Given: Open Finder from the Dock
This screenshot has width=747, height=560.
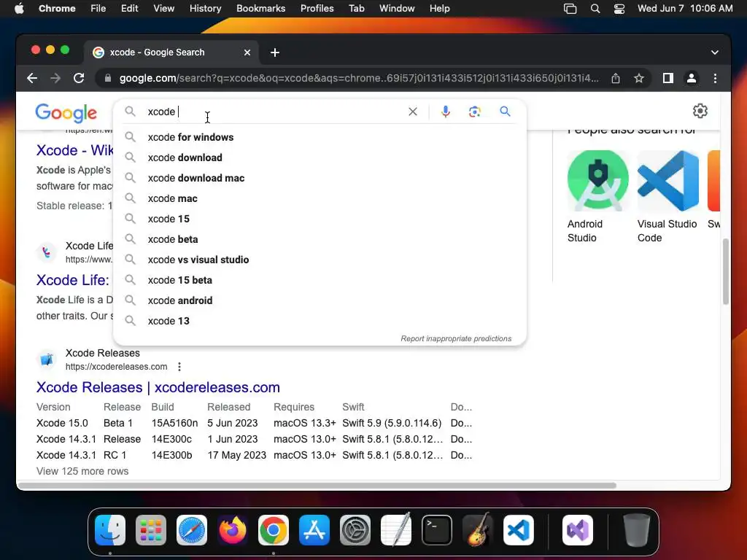Looking at the screenshot, I should pyautogui.click(x=110, y=530).
